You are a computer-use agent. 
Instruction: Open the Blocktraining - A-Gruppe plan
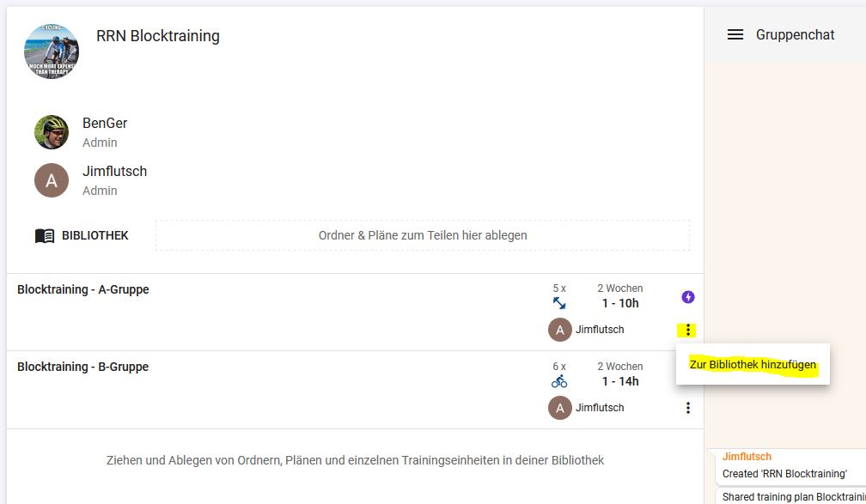pyautogui.click(x=83, y=290)
